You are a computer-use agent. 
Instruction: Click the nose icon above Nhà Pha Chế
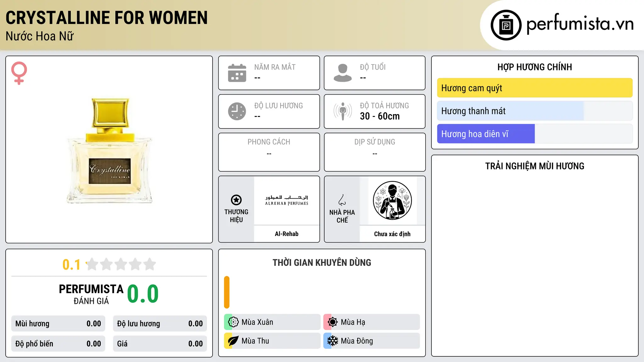coord(342,200)
